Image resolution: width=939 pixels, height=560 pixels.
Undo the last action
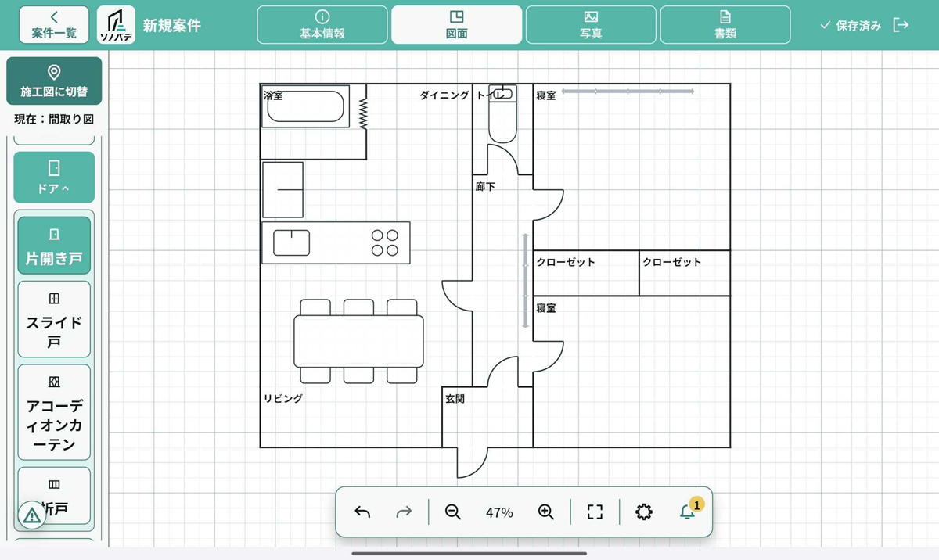point(362,512)
